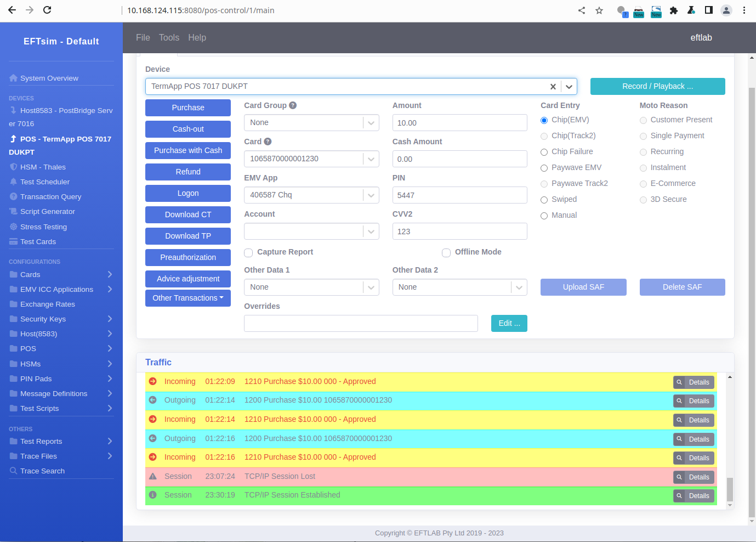This screenshot has height=542, width=756.
Task: Open the Tools menu
Action: coord(169,37)
